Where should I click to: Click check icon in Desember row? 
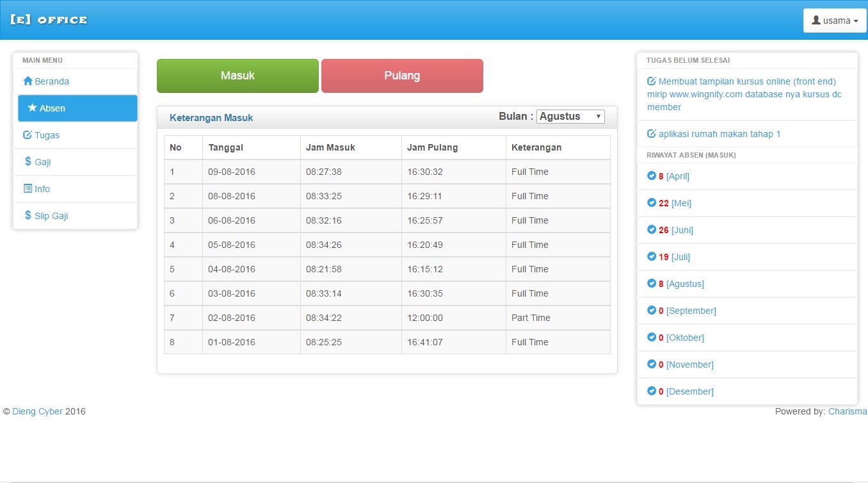[x=652, y=391]
